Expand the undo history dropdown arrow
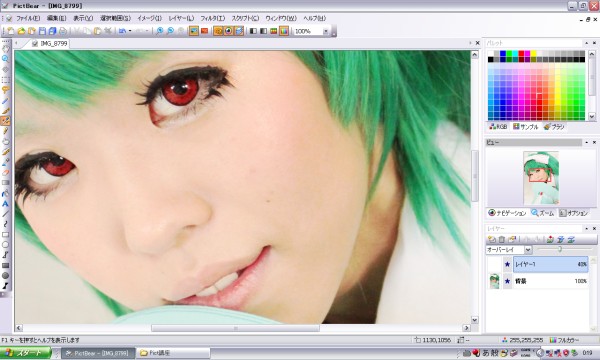 [130, 31]
